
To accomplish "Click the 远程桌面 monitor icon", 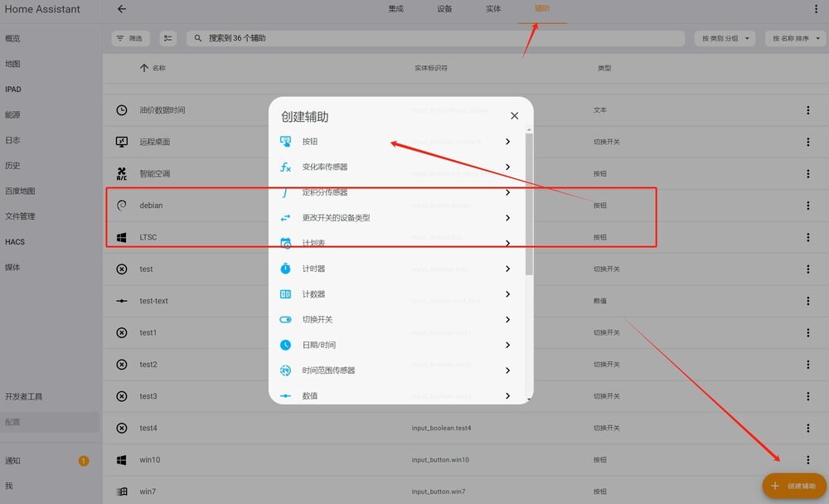I will 122,142.
